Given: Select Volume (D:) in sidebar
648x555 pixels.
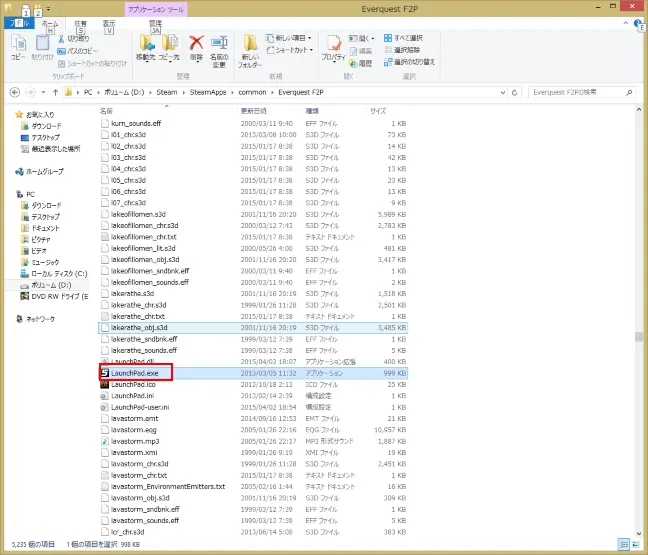Looking at the screenshot, I should click(46, 285).
